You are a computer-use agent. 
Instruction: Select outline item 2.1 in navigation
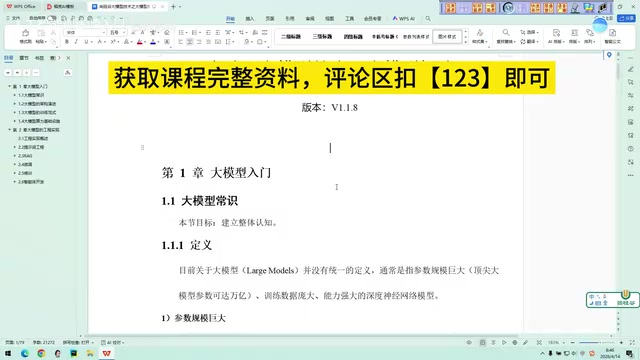click(x=33, y=138)
